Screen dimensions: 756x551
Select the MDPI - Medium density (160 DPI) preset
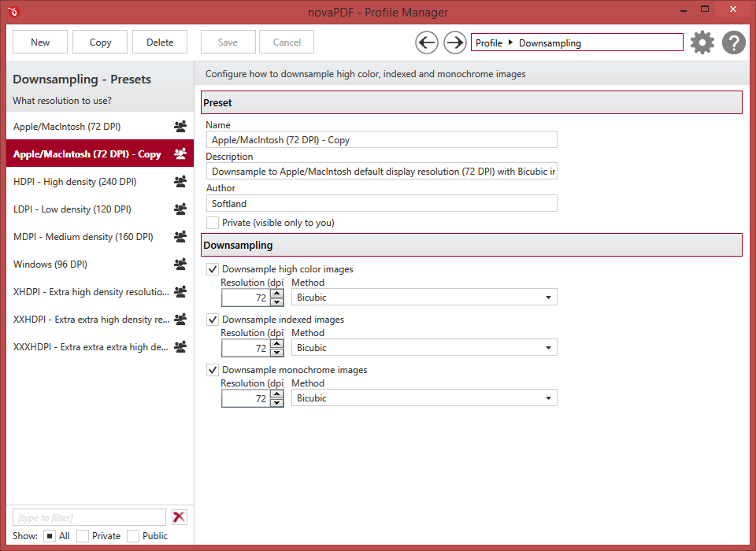point(100,237)
